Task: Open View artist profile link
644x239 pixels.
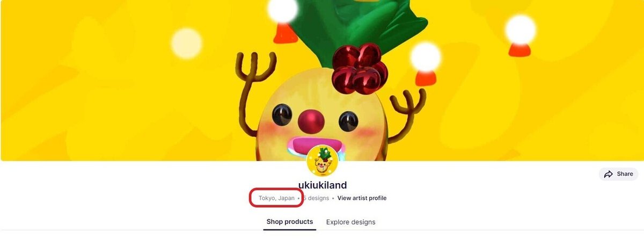Action: (362, 198)
